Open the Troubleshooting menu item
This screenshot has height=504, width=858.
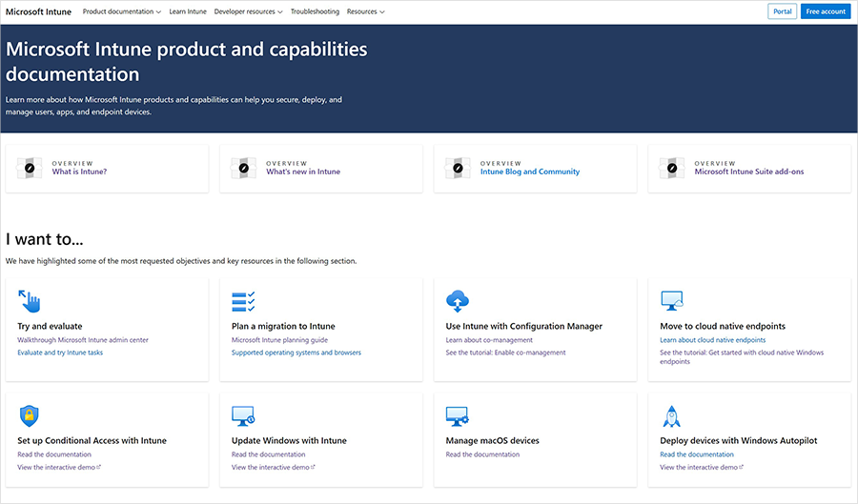pos(315,11)
